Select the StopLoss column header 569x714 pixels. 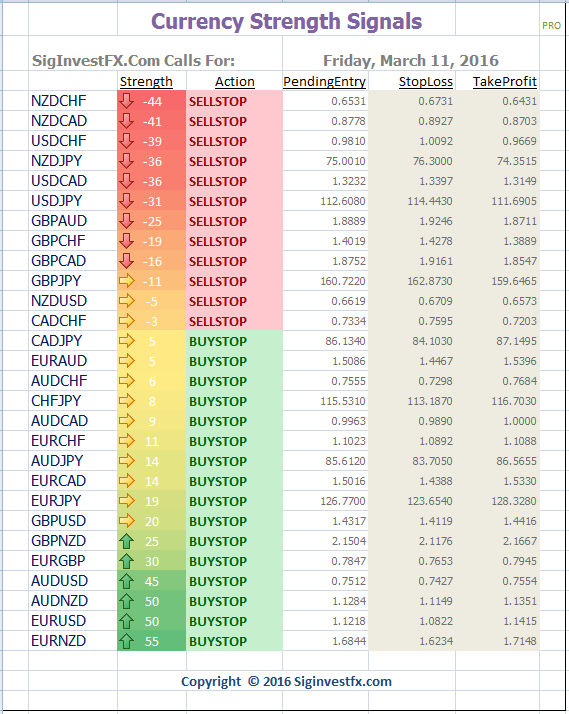click(426, 82)
